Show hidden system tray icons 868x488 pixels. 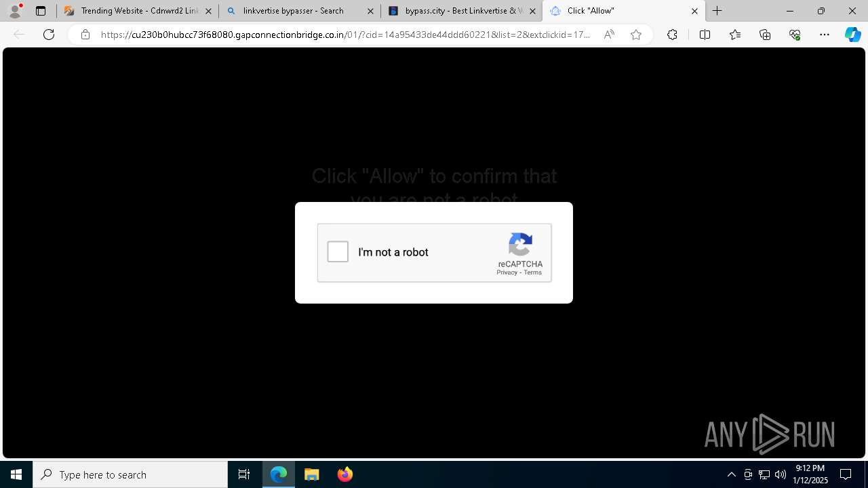[x=731, y=474]
